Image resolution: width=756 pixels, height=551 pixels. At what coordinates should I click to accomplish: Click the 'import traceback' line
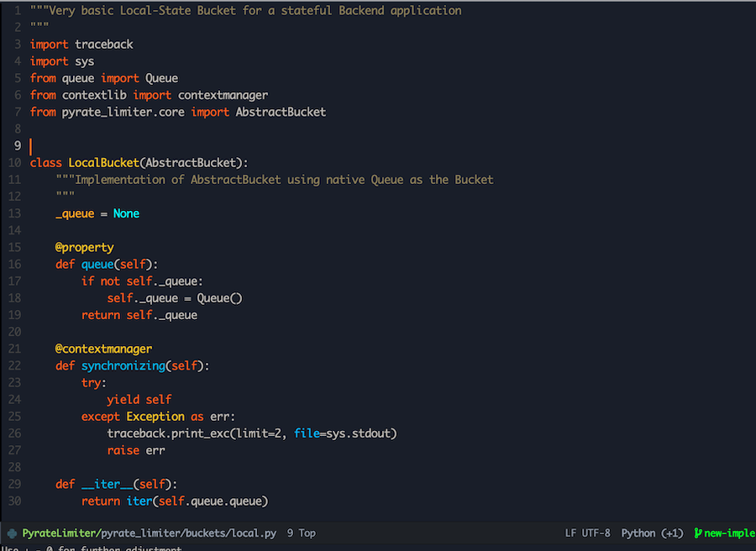point(81,45)
